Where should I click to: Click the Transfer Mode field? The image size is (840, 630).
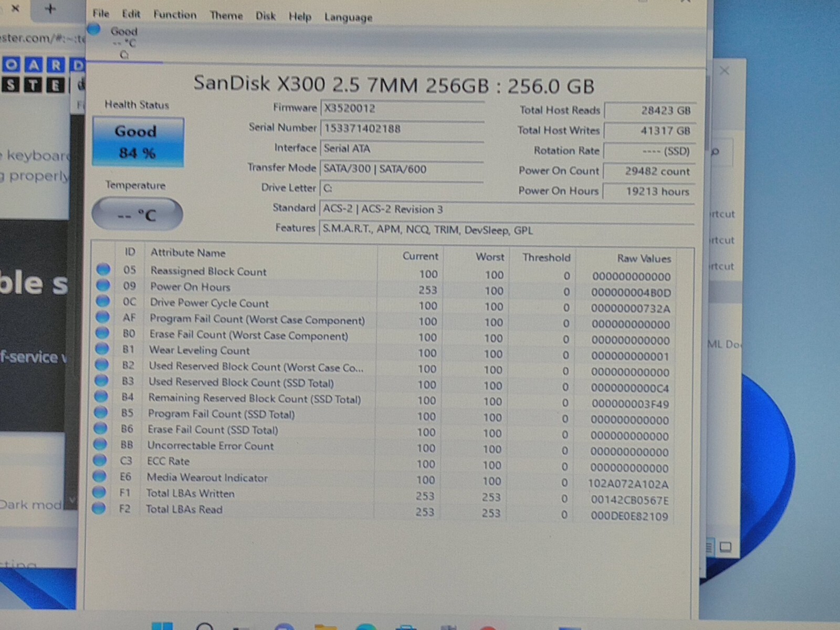[402, 169]
